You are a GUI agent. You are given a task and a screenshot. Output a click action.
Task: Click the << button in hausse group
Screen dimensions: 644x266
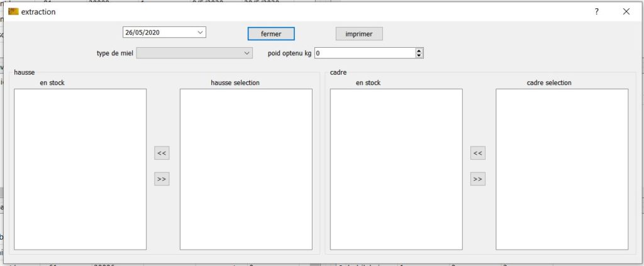click(162, 153)
